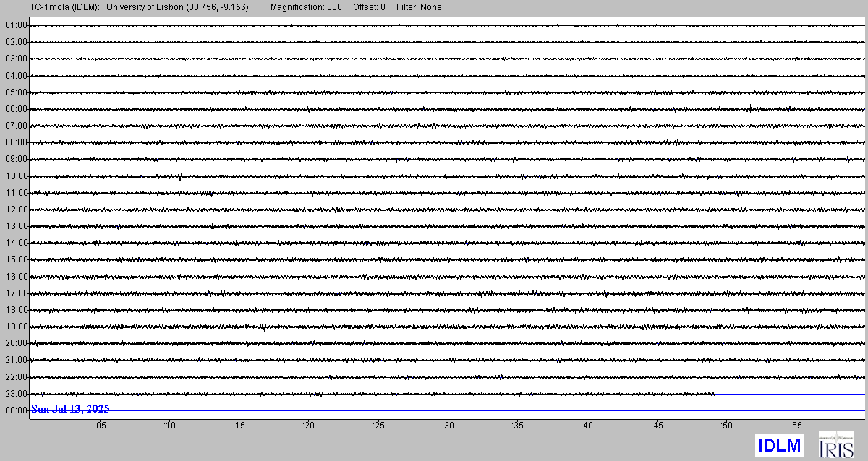
Task: Click the 07:00 hour label
Action: [x=16, y=126]
